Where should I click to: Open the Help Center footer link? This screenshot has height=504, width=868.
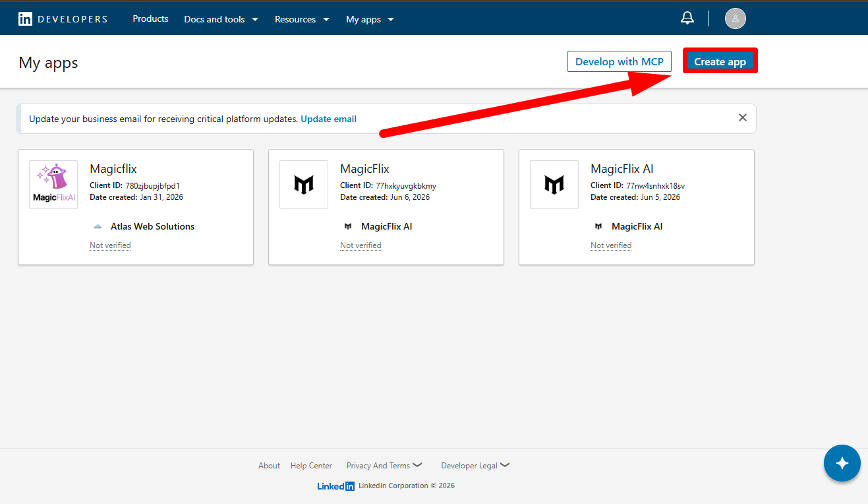coord(311,466)
